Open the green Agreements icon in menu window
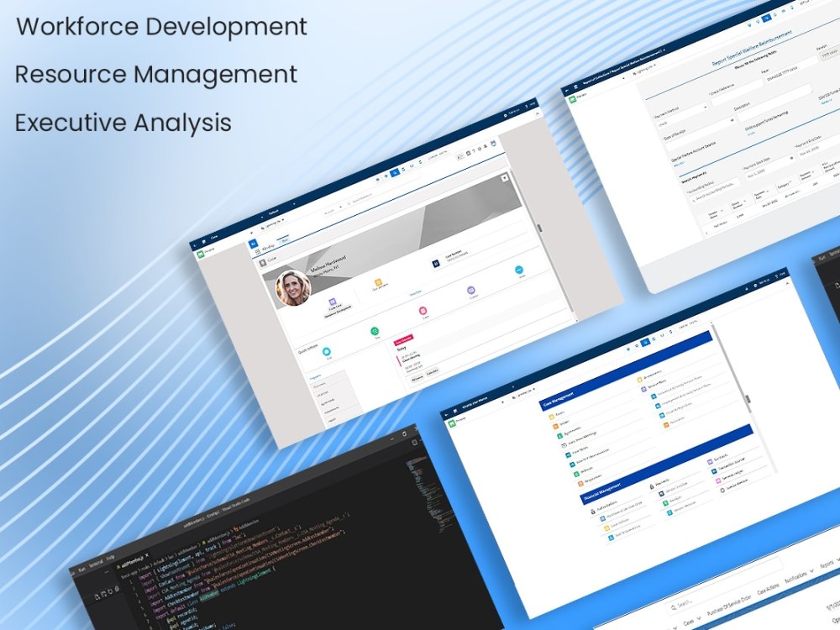 pos(559,436)
